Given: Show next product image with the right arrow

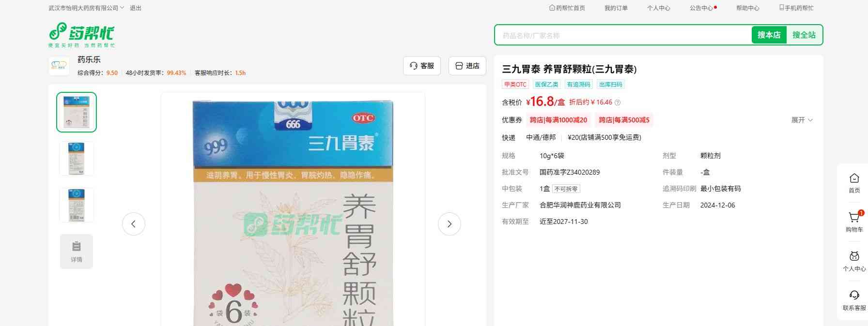Looking at the screenshot, I should click(449, 224).
